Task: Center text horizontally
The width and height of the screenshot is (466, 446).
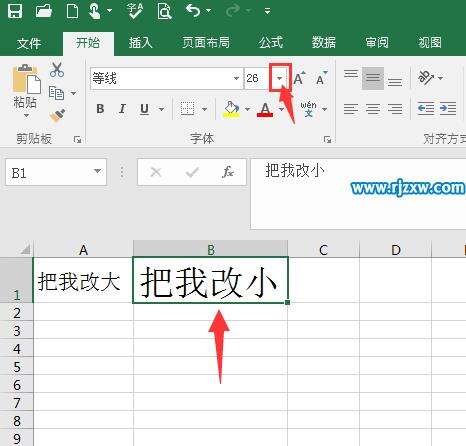Action: point(373,109)
